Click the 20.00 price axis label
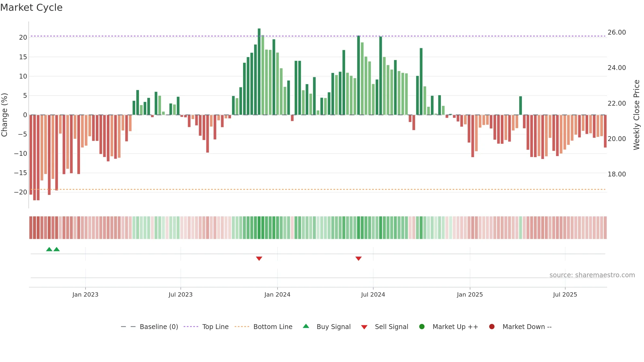 click(617, 139)
